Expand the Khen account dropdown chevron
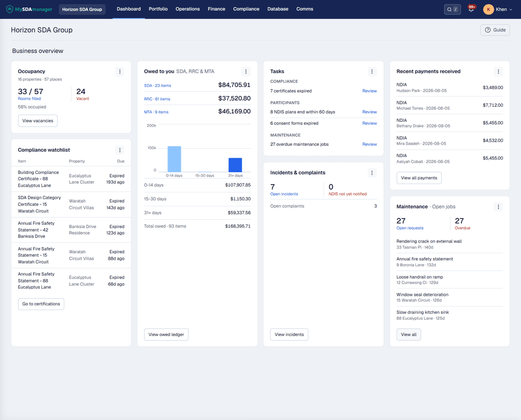Image resolution: width=521 pixels, height=420 pixels. click(511, 10)
